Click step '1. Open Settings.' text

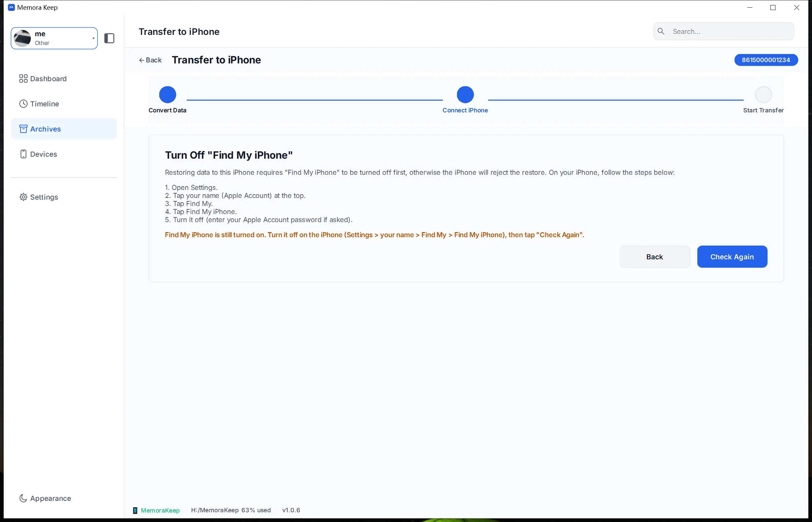coord(191,188)
